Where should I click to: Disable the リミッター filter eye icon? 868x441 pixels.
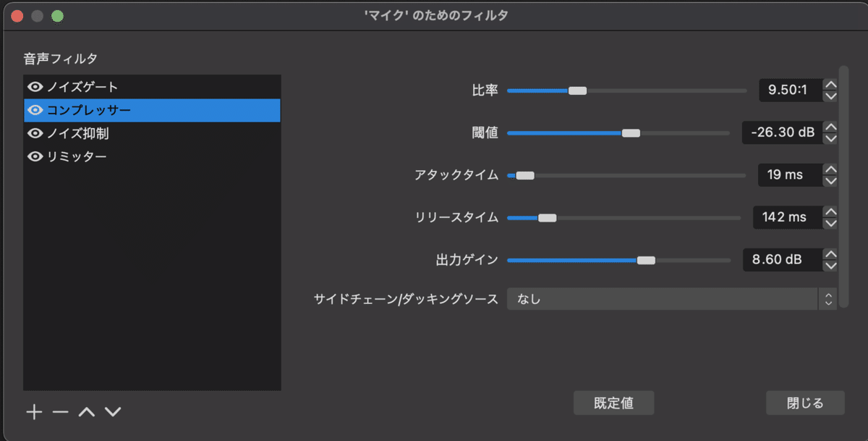pyautogui.click(x=35, y=156)
